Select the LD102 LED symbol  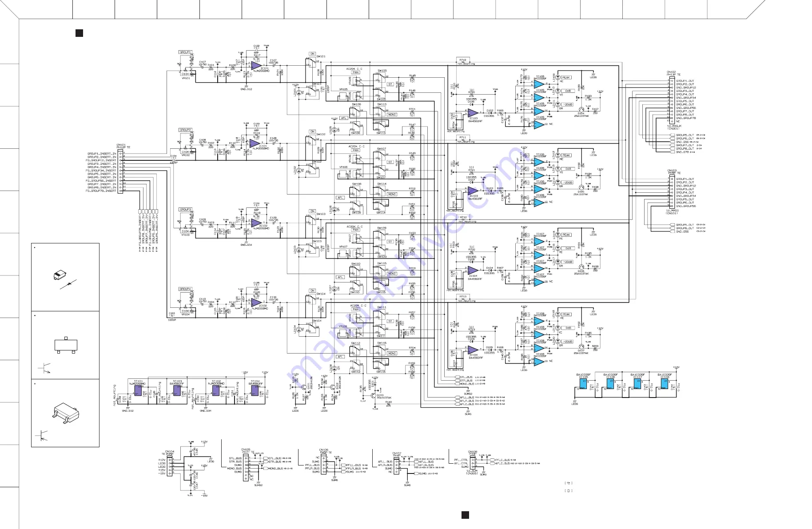tap(299, 170)
